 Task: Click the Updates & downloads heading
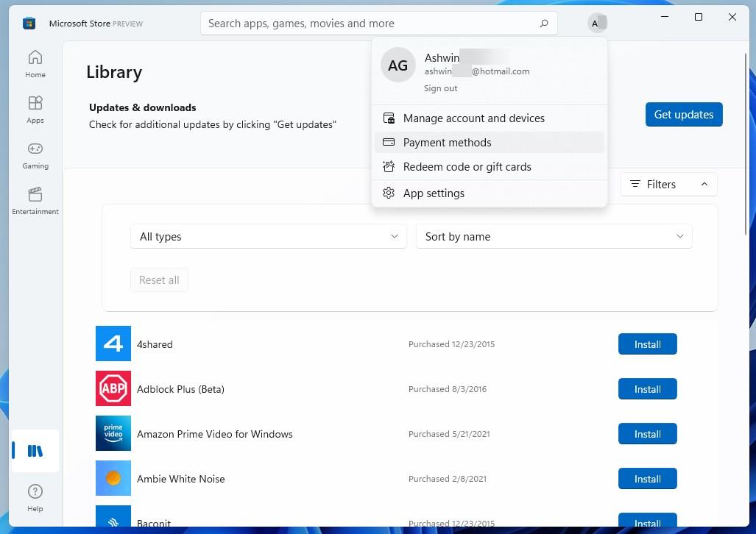[143, 107]
